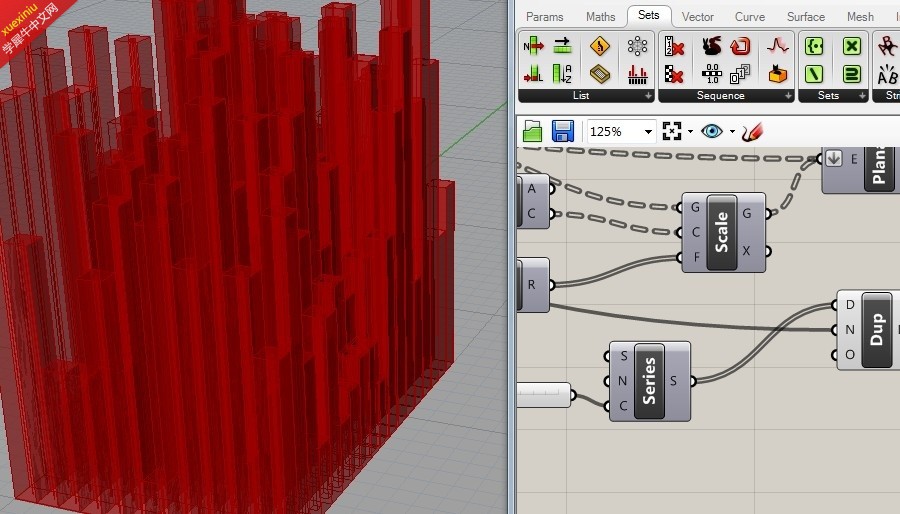Open the Curve tab
Screen dimensions: 900x514
pyautogui.click(x=750, y=17)
